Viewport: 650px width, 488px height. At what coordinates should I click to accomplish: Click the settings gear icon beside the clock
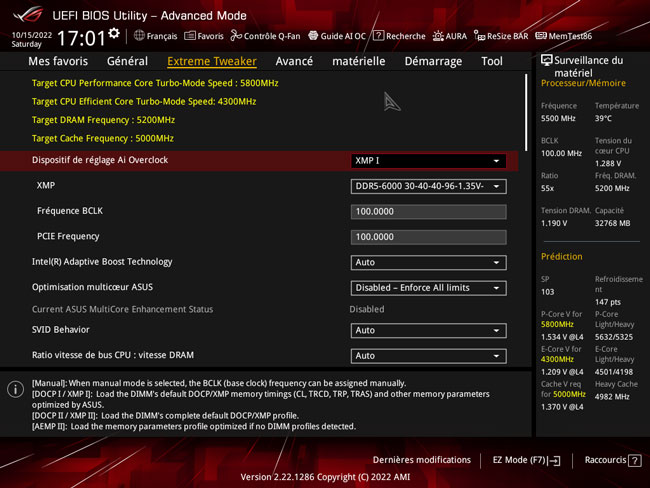point(114,34)
